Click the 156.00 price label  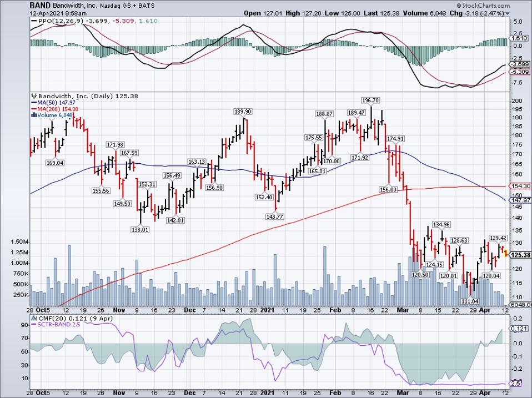[x=388, y=189]
